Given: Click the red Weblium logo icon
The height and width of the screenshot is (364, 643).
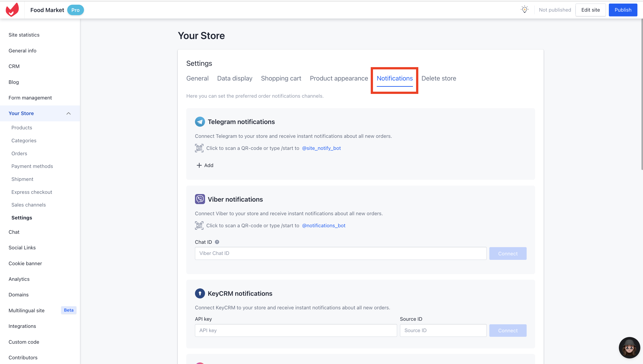Looking at the screenshot, I should [x=12, y=10].
